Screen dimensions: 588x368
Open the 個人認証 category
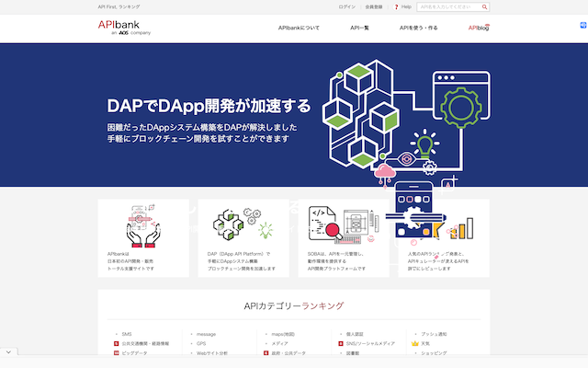click(355, 334)
